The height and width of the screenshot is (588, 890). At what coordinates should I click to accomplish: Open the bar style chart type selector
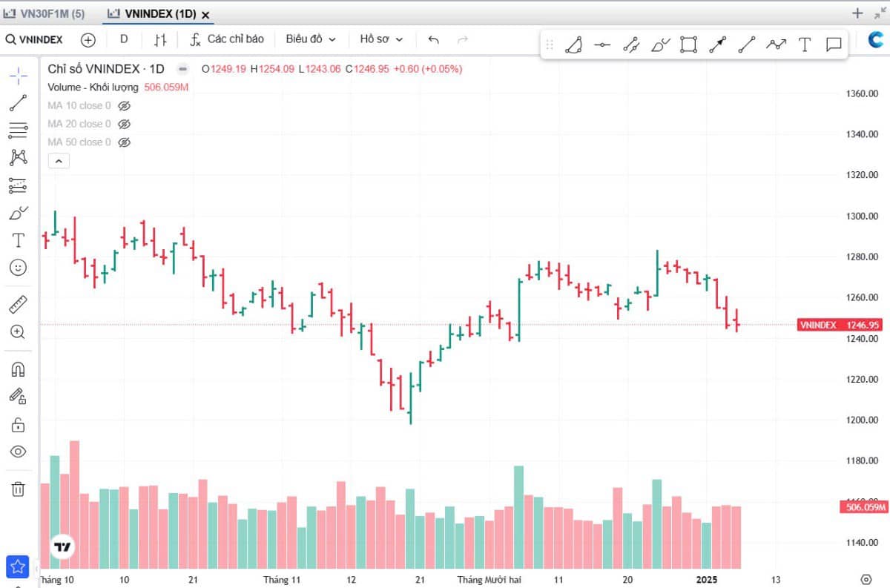[x=160, y=39]
